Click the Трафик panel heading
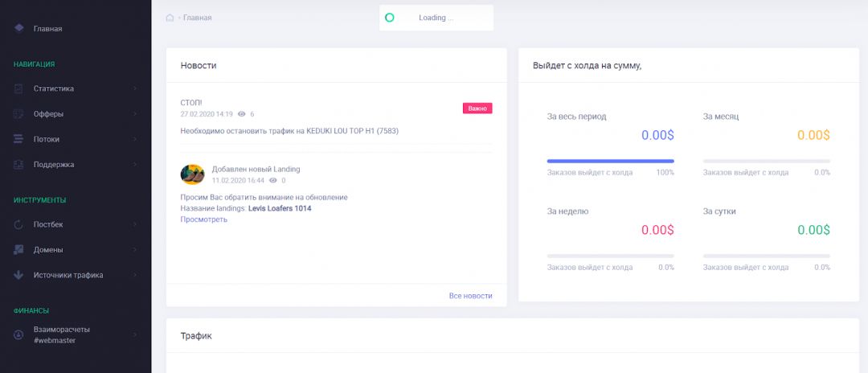Image resolution: width=868 pixels, height=373 pixels. pos(196,336)
